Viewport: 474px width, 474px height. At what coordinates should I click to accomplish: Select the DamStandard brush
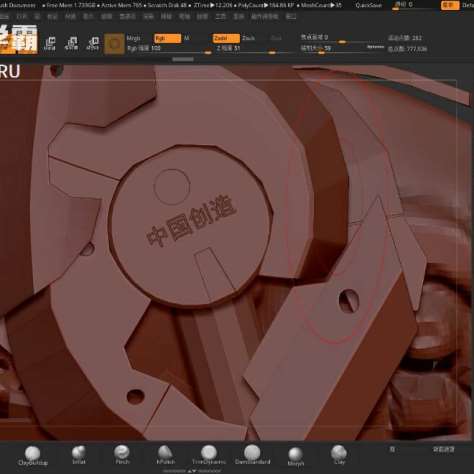pos(252,455)
